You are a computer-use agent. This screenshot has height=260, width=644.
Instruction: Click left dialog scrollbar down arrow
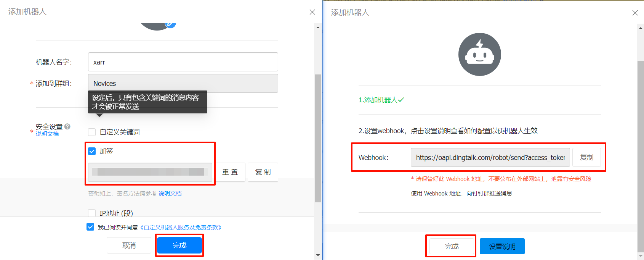coord(318,255)
